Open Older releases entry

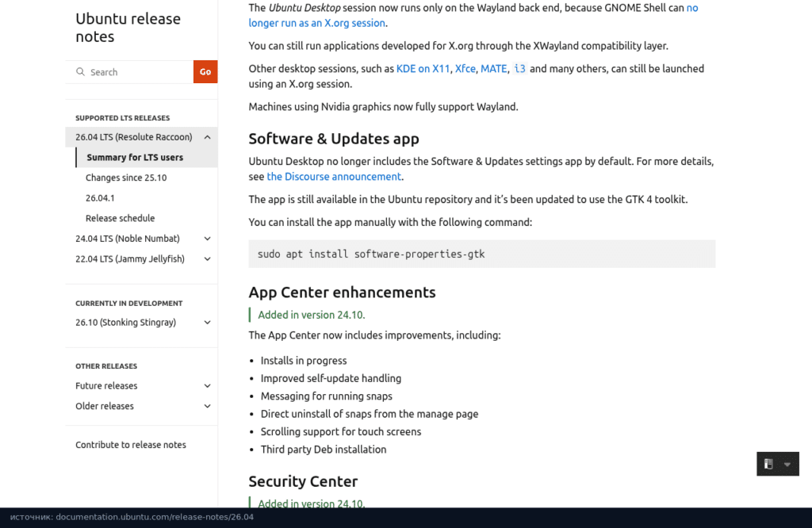(x=105, y=406)
